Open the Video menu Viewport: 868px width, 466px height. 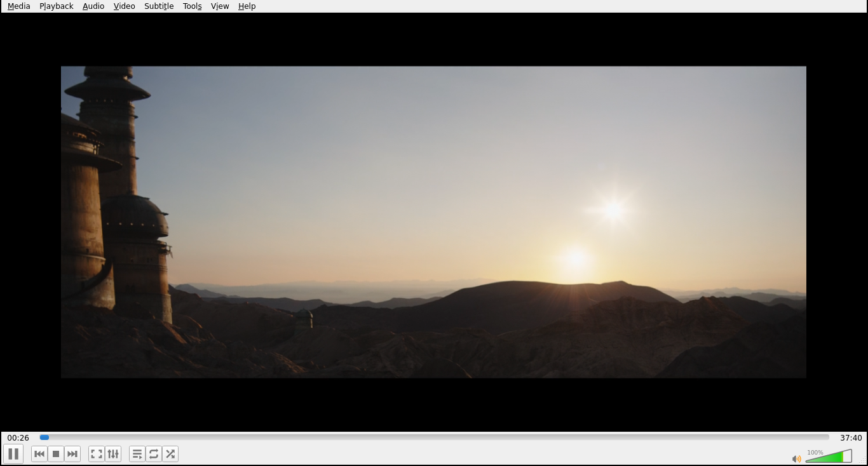(x=125, y=6)
